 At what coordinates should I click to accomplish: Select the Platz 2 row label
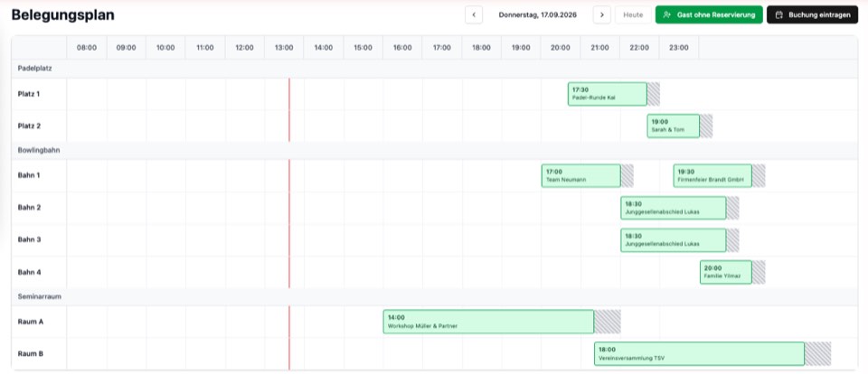point(29,126)
